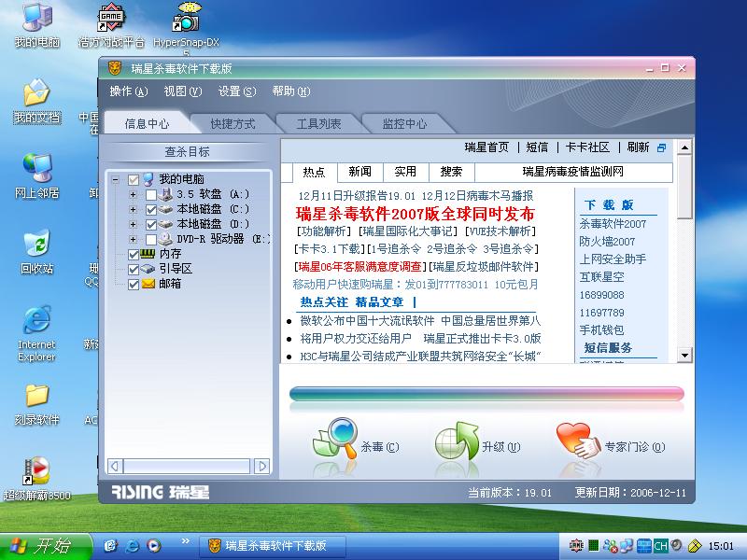Click the yellow pencil tray icon
Screen dimensions: 747x560
coord(695,545)
